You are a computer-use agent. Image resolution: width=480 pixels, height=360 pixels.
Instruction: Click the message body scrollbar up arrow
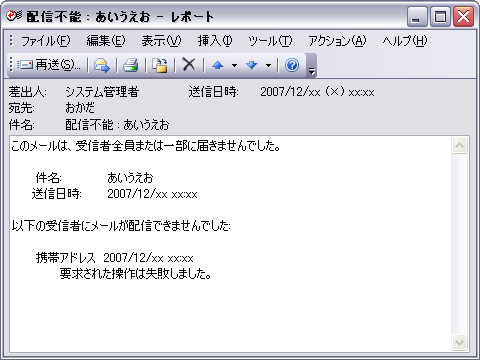click(460, 146)
